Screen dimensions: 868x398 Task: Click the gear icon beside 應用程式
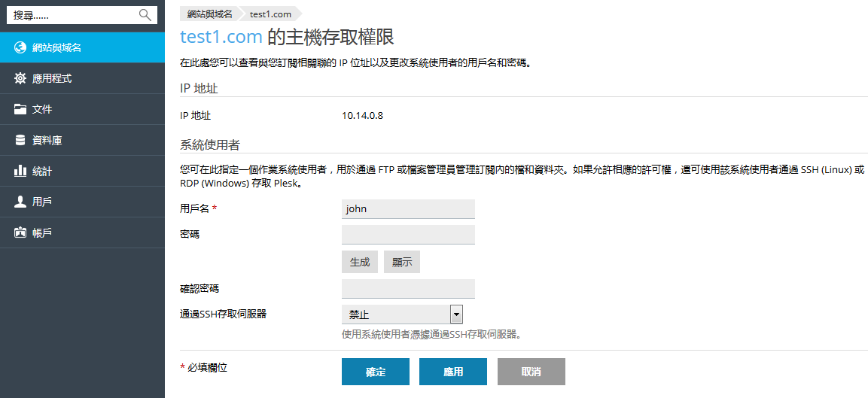(20, 78)
